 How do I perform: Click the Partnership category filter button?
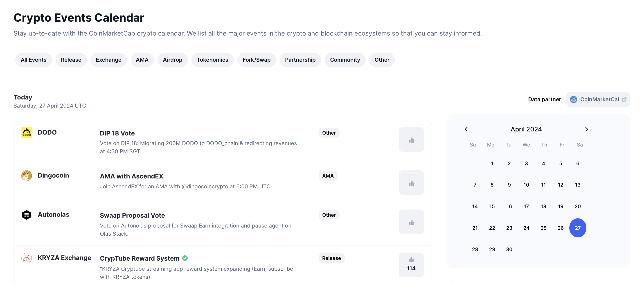point(300,60)
